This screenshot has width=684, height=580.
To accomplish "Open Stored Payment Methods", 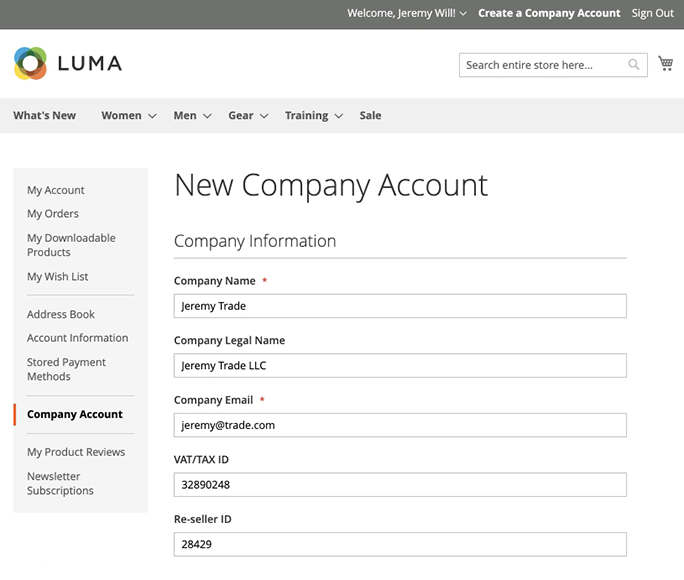I will [x=66, y=369].
